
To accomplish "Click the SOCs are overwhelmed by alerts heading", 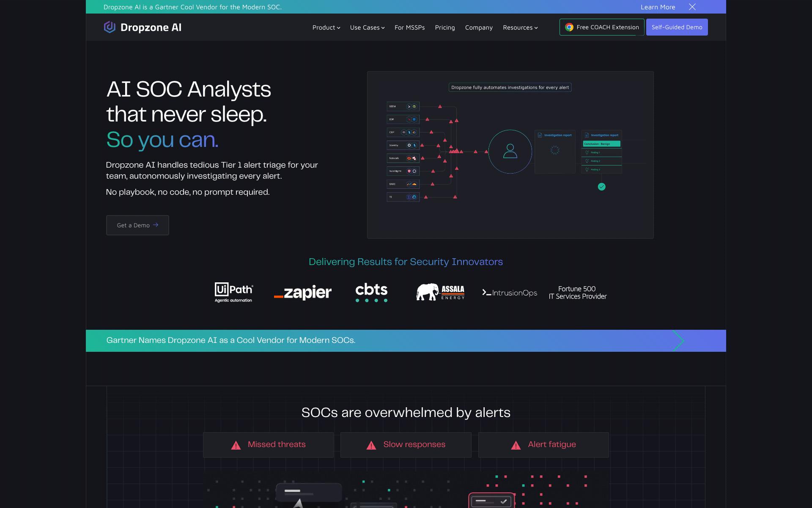I will (x=406, y=412).
